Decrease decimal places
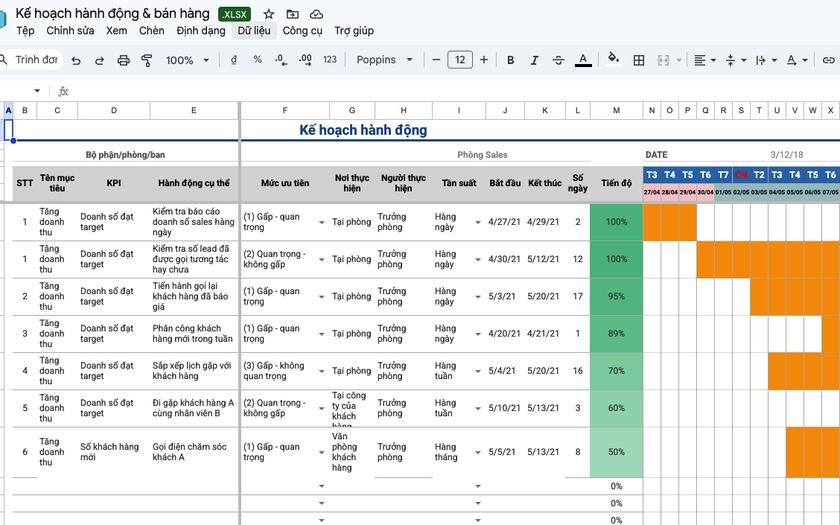The image size is (840, 525). click(x=281, y=60)
